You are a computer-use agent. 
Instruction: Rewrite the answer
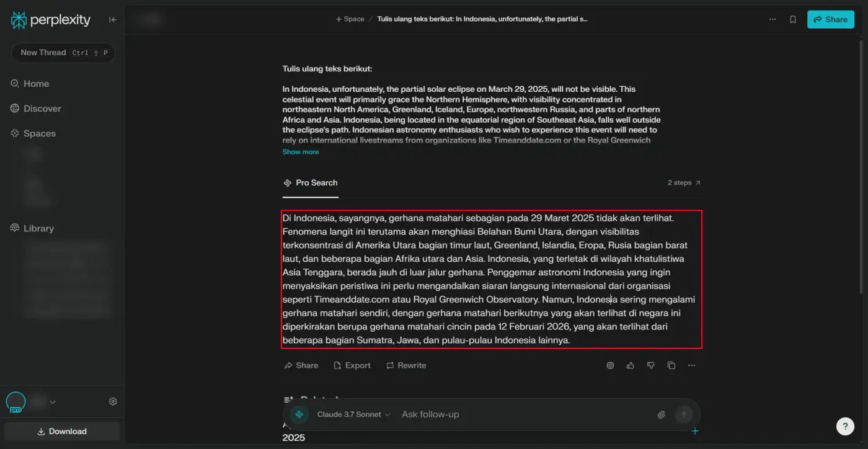coord(406,365)
